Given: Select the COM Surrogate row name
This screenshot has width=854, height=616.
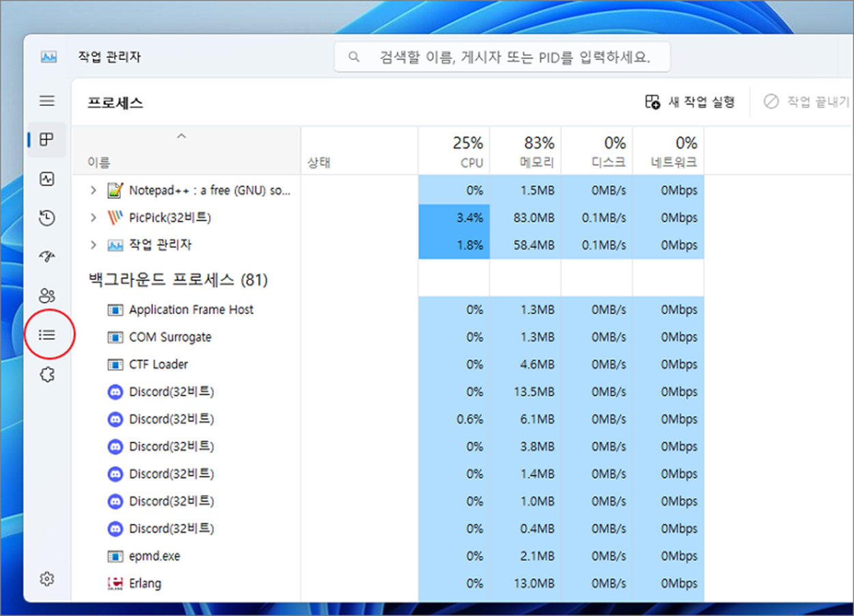Looking at the screenshot, I should [x=170, y=337].
